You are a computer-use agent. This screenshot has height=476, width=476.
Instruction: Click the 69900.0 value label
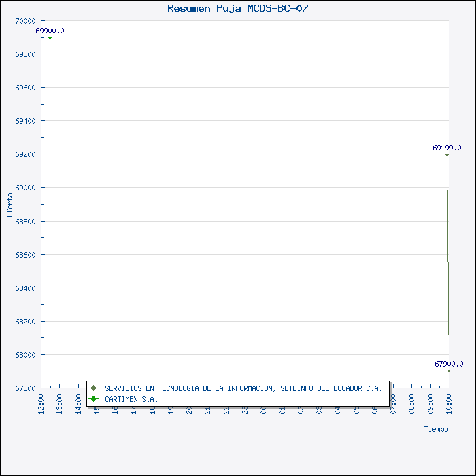coord(50,31)
